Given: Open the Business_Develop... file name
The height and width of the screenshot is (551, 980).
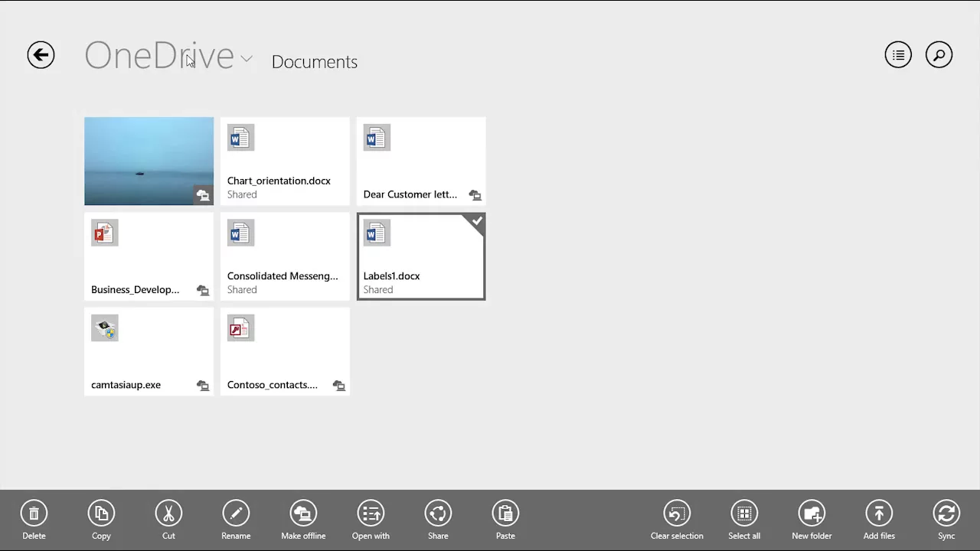Looking at the screenshot, I should (x=135, y=289).
